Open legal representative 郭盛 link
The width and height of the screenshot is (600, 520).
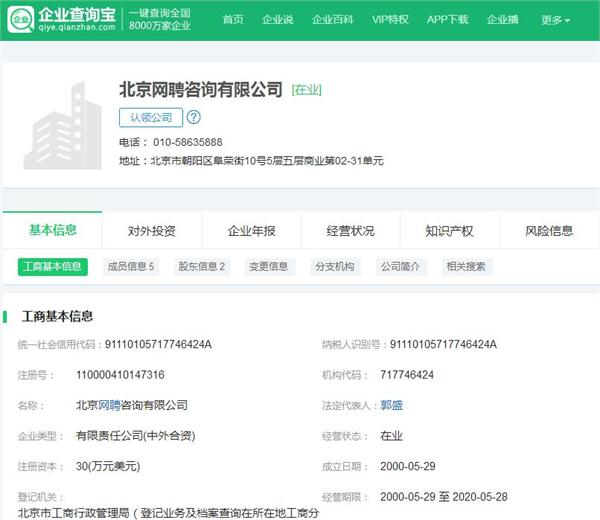(391, 405)
